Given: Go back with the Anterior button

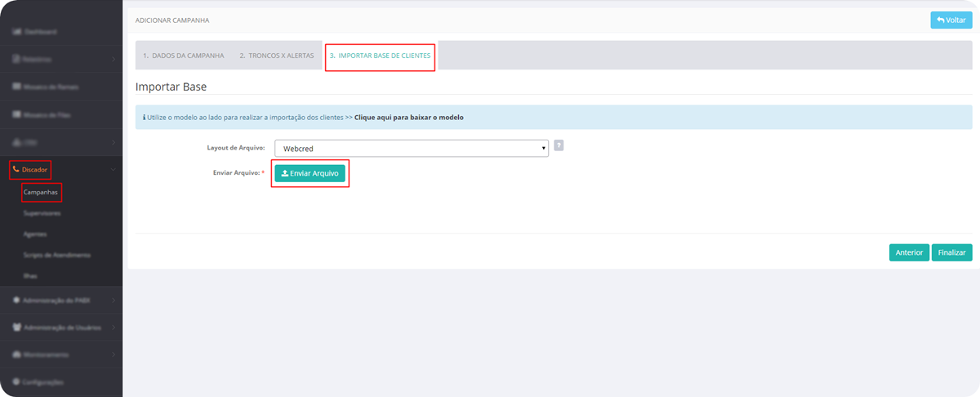Looking at the screenshot, I should pos(909,252).
